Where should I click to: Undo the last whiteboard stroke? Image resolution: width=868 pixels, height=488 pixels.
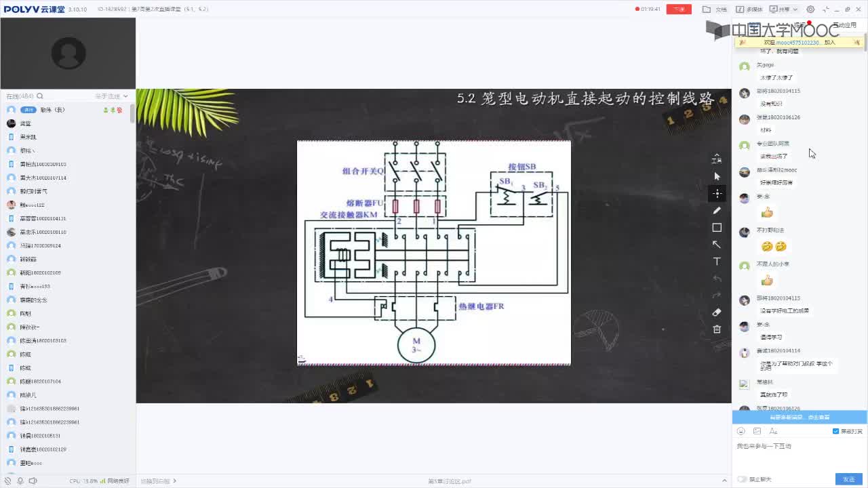(717, 279)
